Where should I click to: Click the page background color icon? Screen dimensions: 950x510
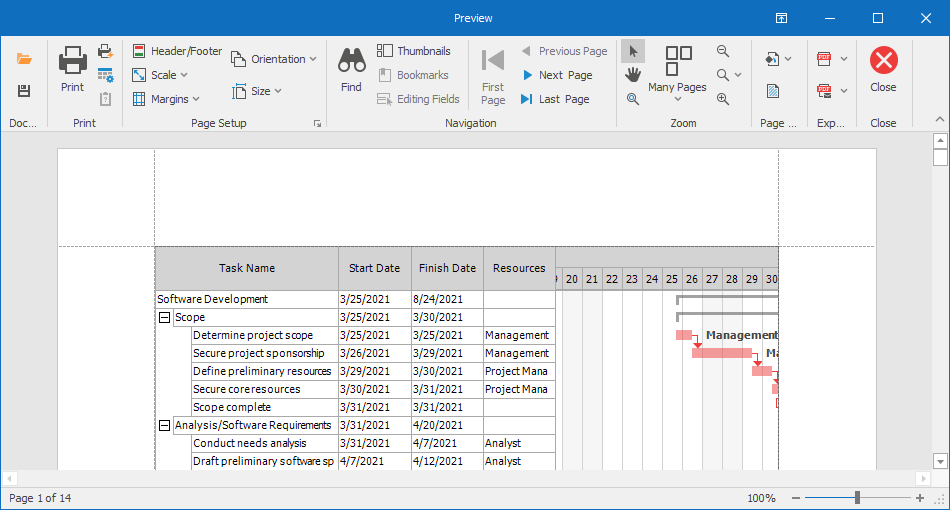[x=772, y=59]
